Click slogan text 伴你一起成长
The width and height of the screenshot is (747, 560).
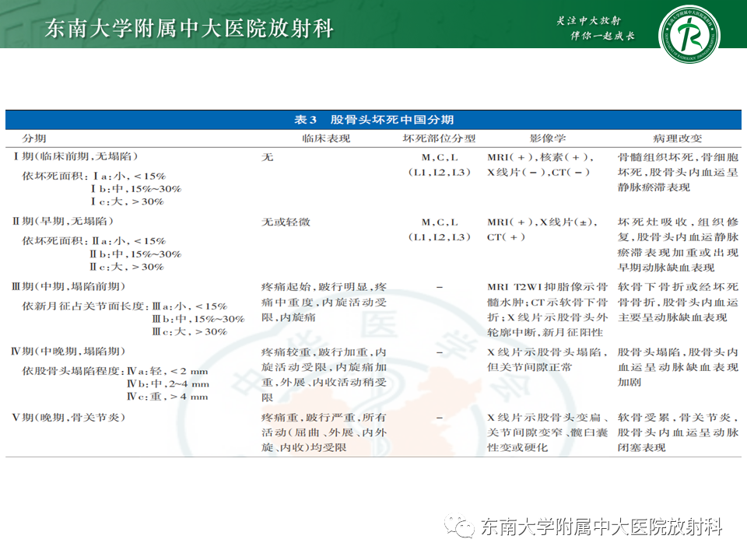coord(602,36)
